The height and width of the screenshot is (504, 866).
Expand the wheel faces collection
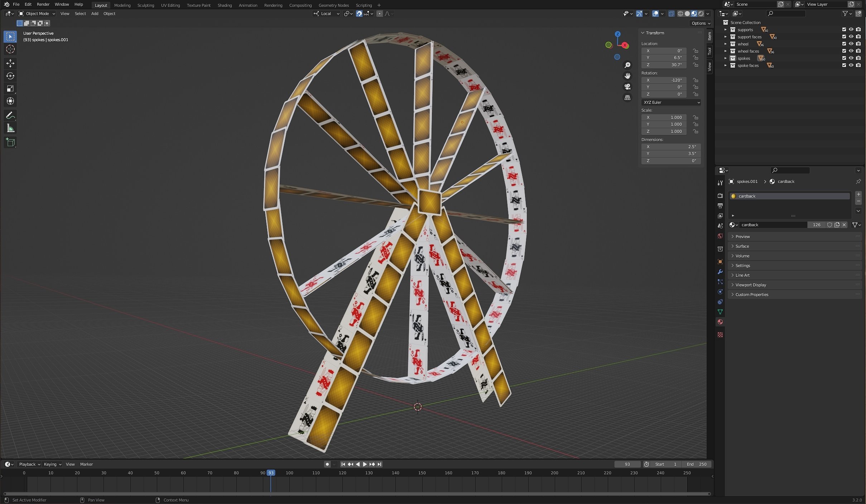(x=726, y=51)
